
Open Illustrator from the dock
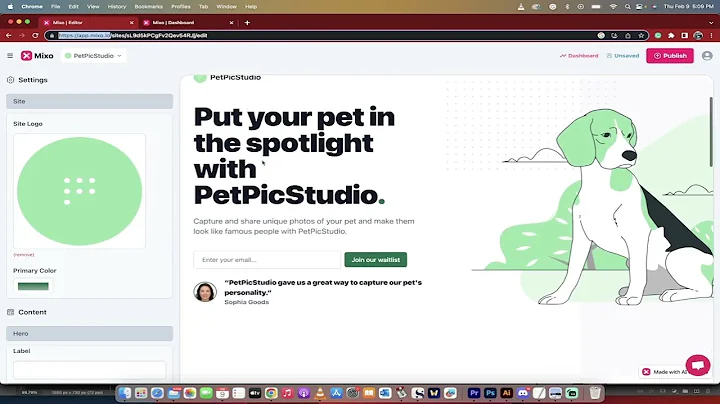click(x=506, y=393)
